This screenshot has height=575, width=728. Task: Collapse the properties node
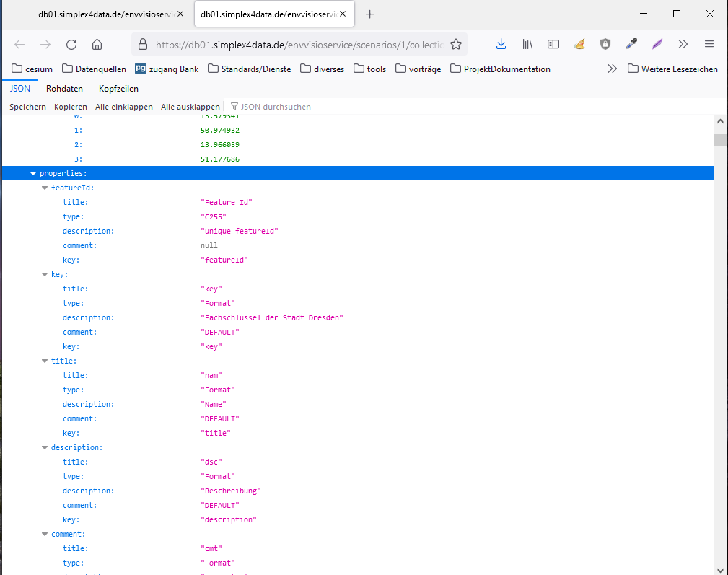(x=33, y=173)
